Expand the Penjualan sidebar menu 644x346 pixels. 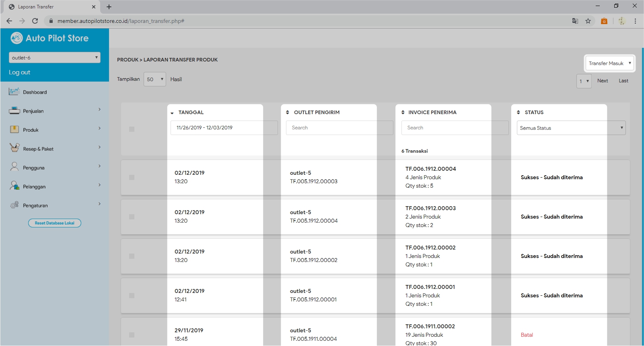point(54,111)
